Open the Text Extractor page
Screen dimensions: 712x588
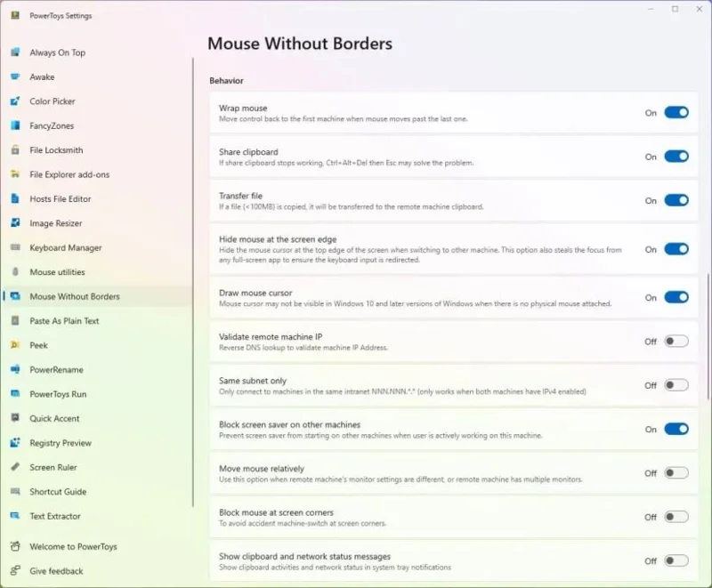point(55,516)
